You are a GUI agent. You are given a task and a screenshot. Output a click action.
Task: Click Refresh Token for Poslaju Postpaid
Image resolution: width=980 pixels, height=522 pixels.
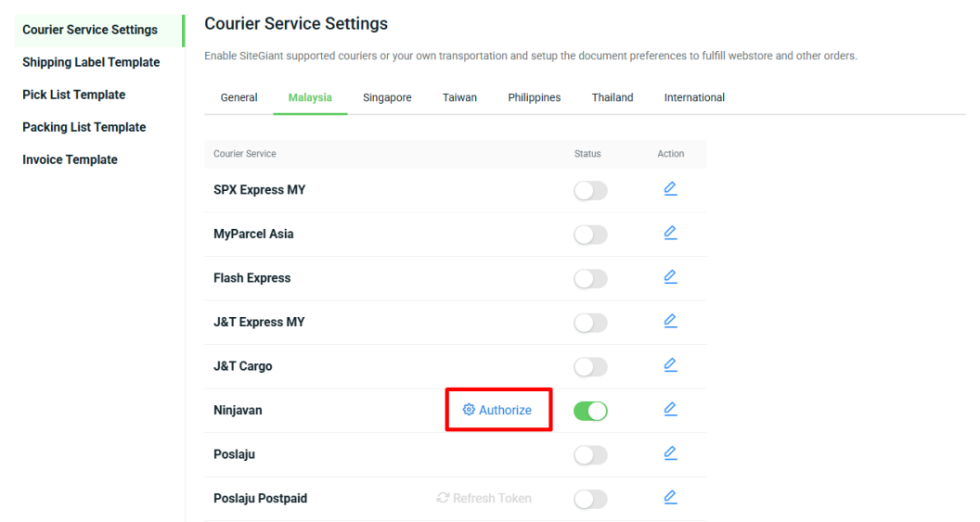pyautogui.click(x=484, y=498)
